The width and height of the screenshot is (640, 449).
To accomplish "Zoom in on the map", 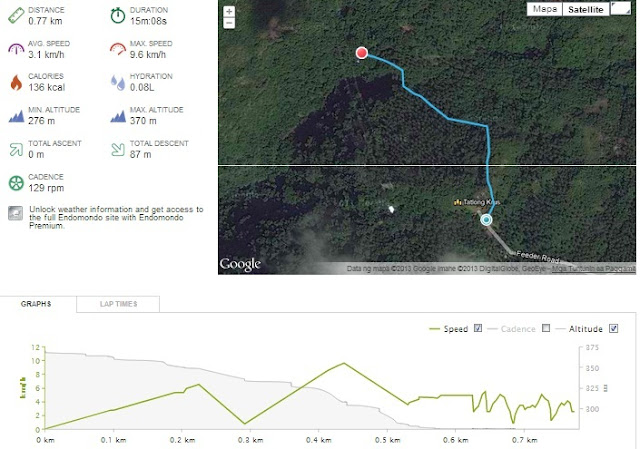I will click(x=230, y=11).
